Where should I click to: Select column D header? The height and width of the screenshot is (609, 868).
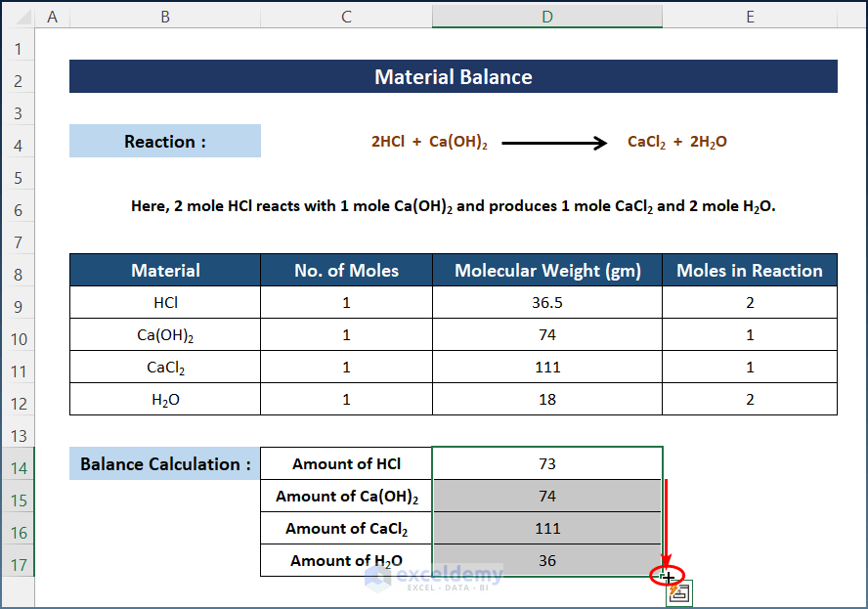pyautogui.click(x=546, y=17)
